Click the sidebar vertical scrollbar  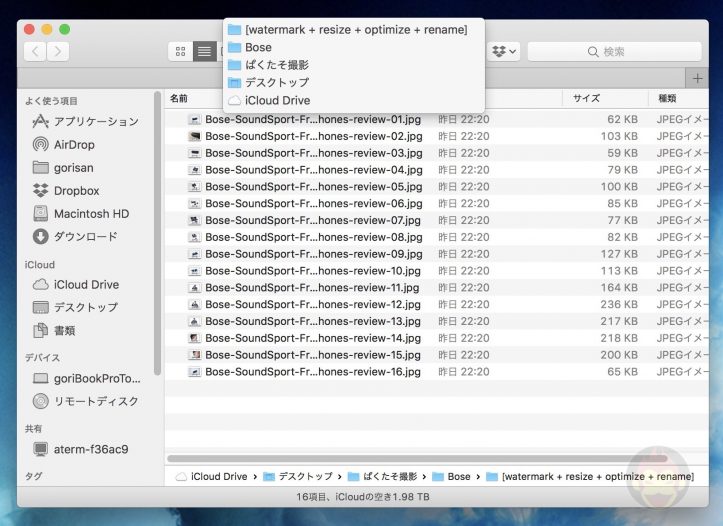coord(157,233)
